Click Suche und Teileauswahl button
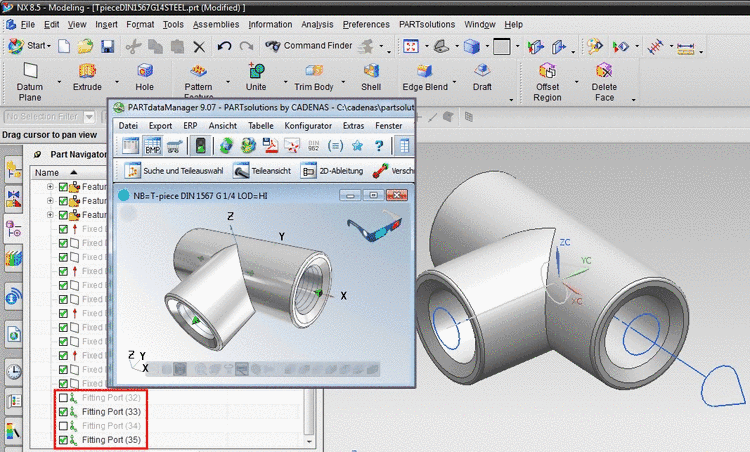 [174, 171]
